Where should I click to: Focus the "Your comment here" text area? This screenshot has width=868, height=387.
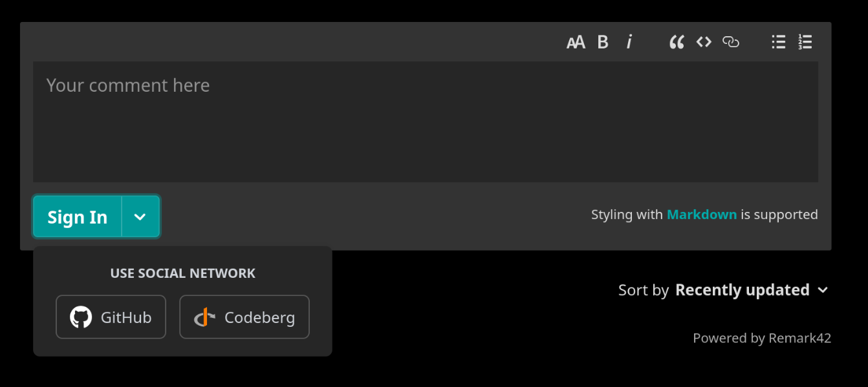click(x=426, y=122)
